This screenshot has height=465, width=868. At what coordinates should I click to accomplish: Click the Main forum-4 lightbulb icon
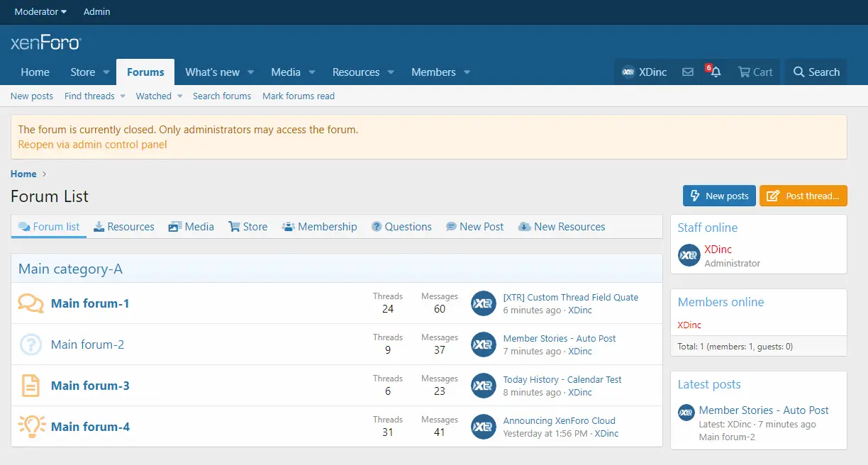30,427
